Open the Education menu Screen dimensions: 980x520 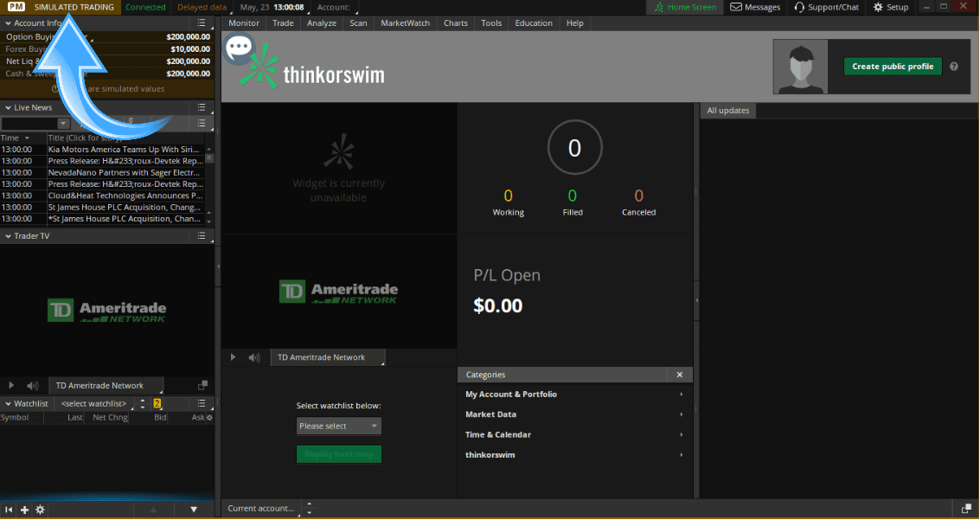point(534,23)
